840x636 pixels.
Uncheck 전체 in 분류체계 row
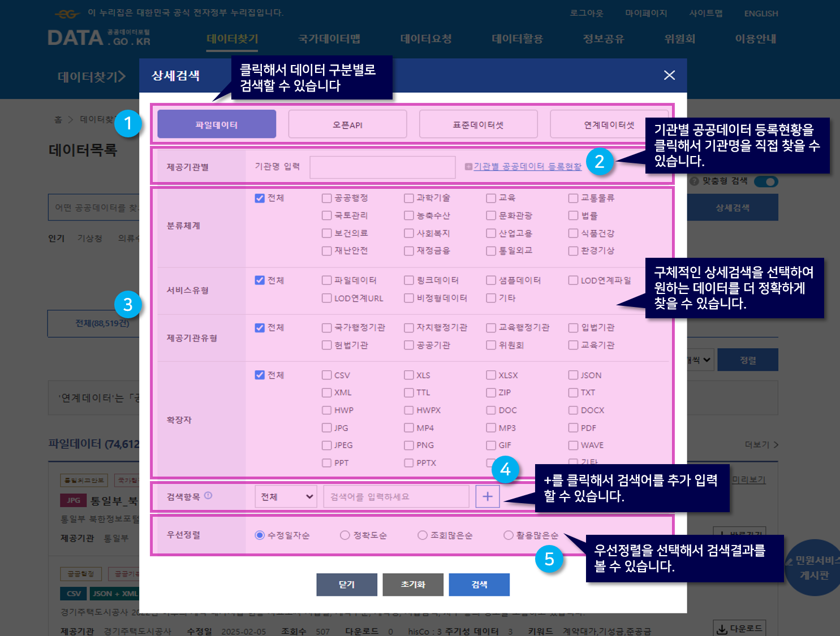[x=260, y=198]
